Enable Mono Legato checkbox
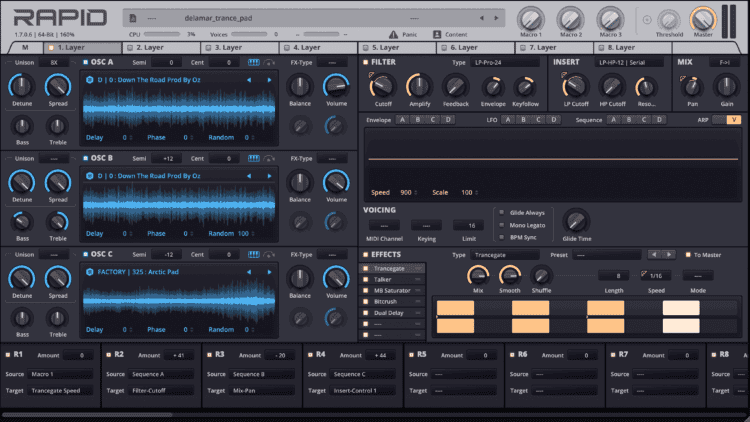 (502, 225)
